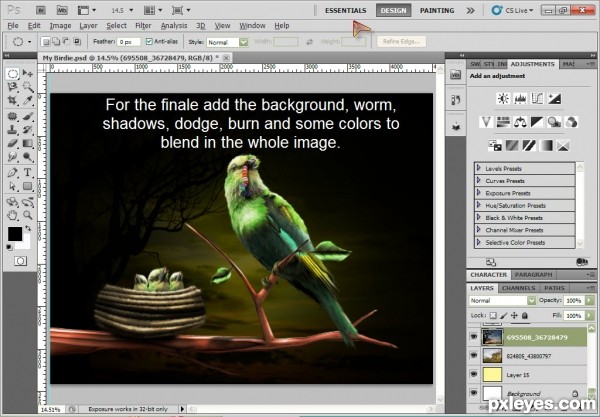Hide the Background layer

(x=474, y=393)
